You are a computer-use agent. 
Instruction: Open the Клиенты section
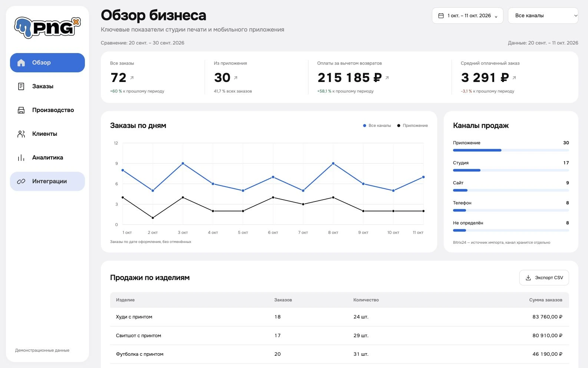(x=47, y=134)
